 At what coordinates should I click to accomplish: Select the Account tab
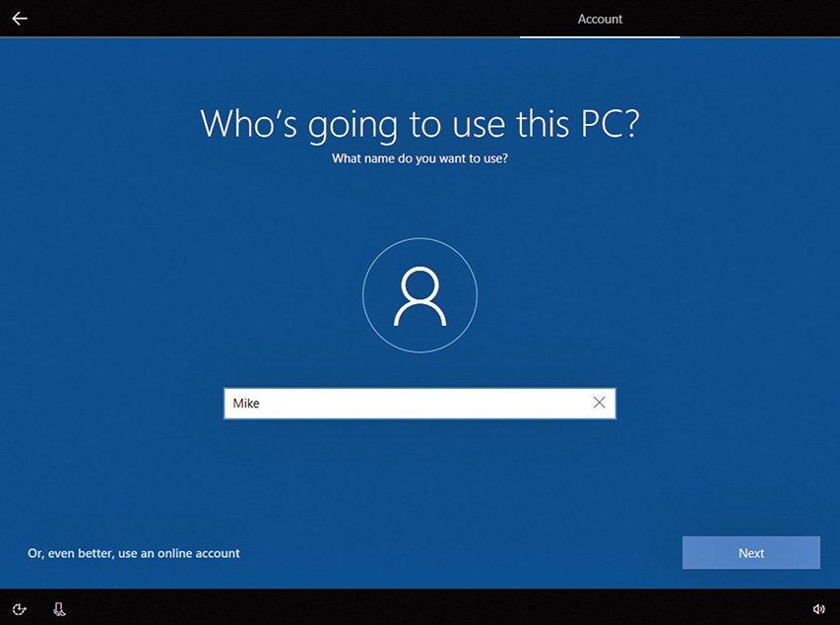click(x=600, y=19)
